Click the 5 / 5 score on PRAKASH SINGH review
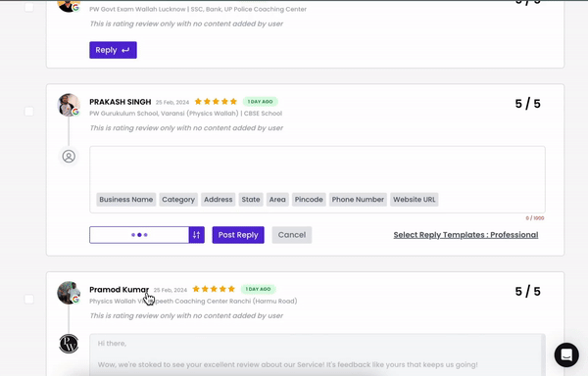Viewport: 588px width, 376px height. [527, 104]
